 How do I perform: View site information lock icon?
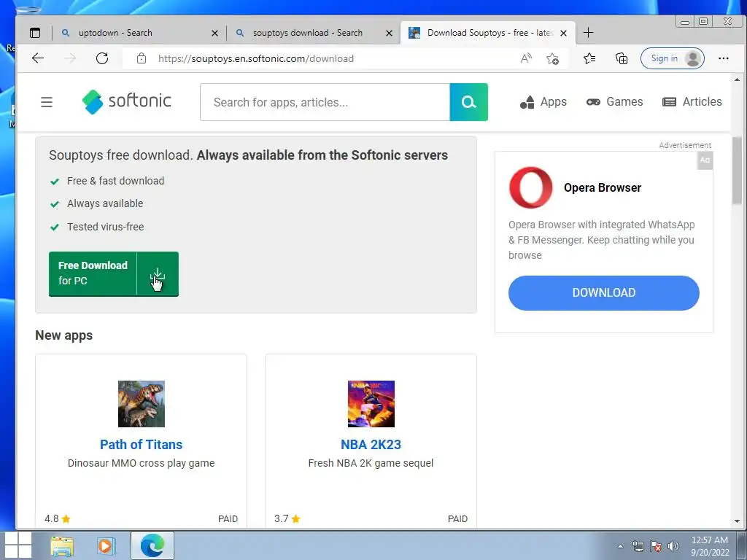tap(142, 58)
